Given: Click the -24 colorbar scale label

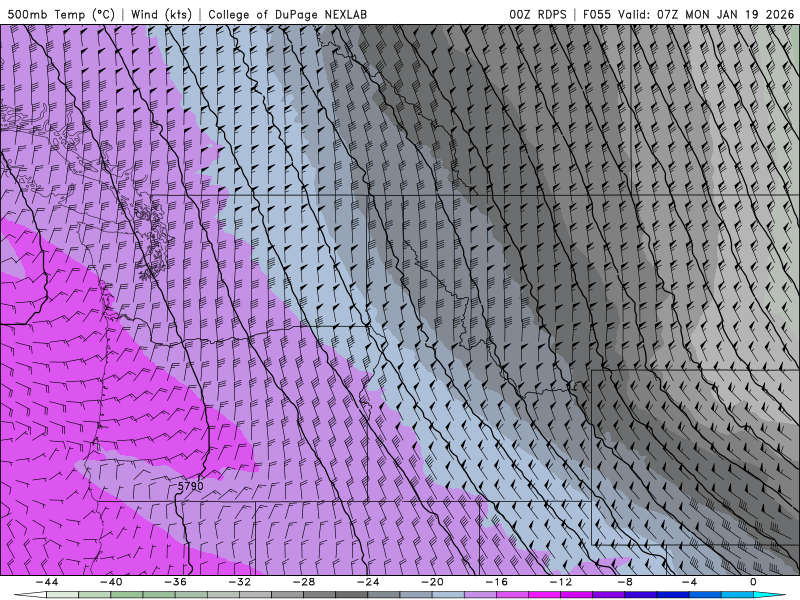Looking at the screenshot, I should [x=368, y=582].
